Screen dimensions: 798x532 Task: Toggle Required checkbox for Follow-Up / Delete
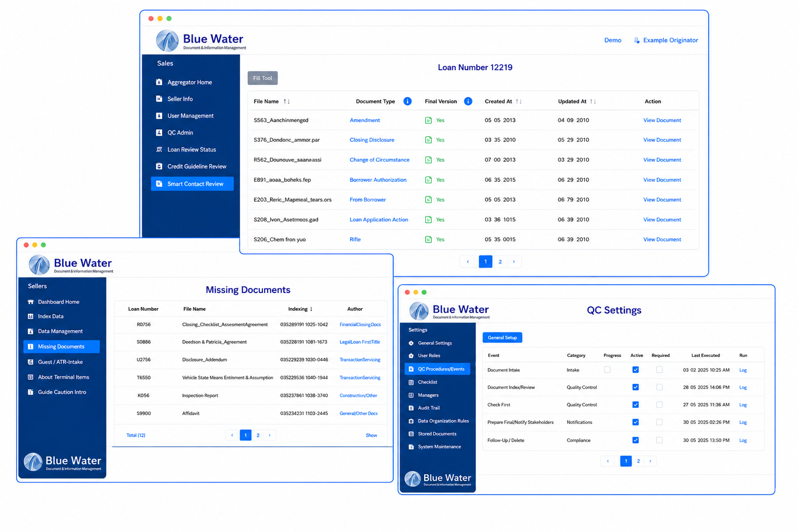pos(659,440)
